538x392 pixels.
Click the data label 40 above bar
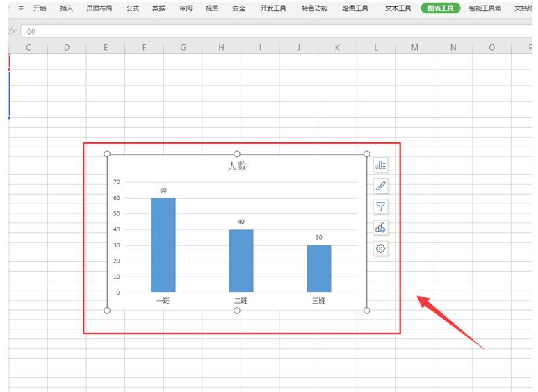point(241,222)
